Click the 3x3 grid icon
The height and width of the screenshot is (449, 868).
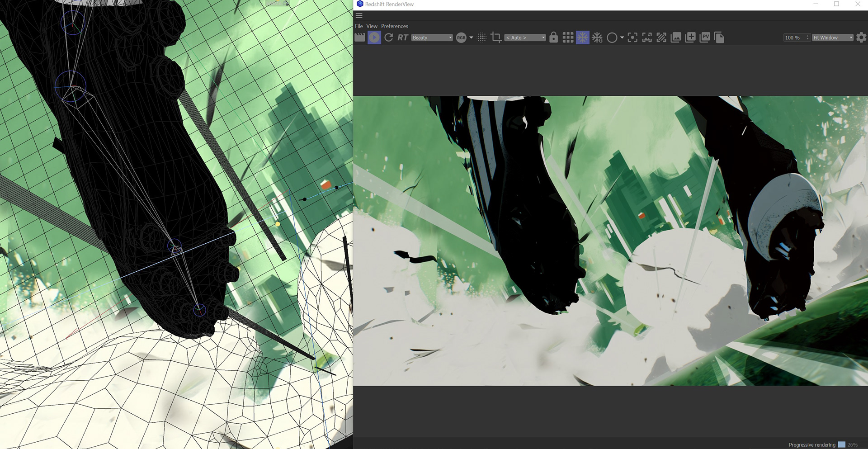568,38
